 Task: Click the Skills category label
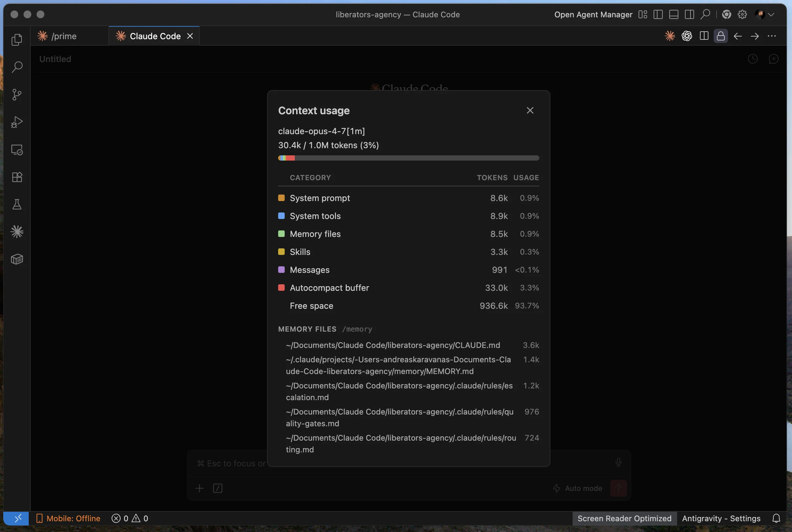(x=300, y=252)
